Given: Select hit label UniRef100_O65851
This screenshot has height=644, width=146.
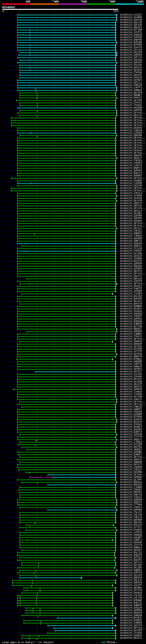Looking at the screenshot, I should [131, 477].
